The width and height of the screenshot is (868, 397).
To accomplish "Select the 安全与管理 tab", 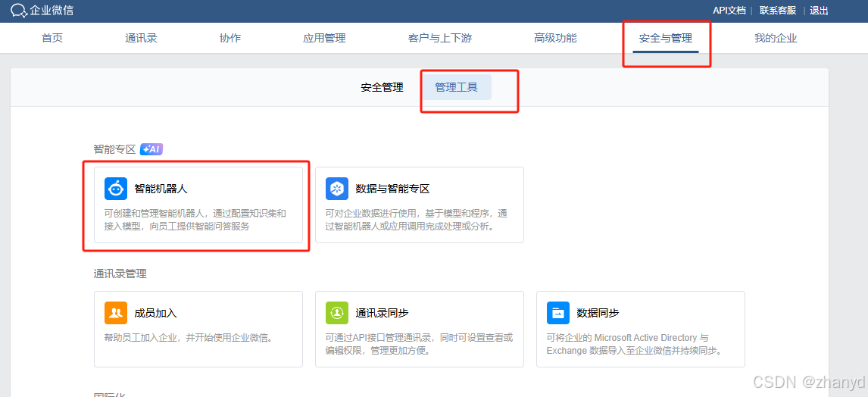I will 666,38.
